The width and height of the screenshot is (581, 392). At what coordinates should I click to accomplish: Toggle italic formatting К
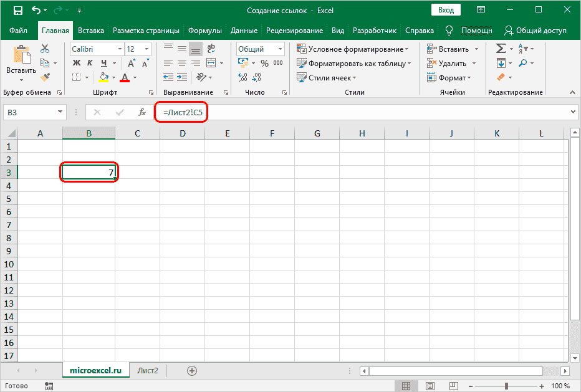90,63
